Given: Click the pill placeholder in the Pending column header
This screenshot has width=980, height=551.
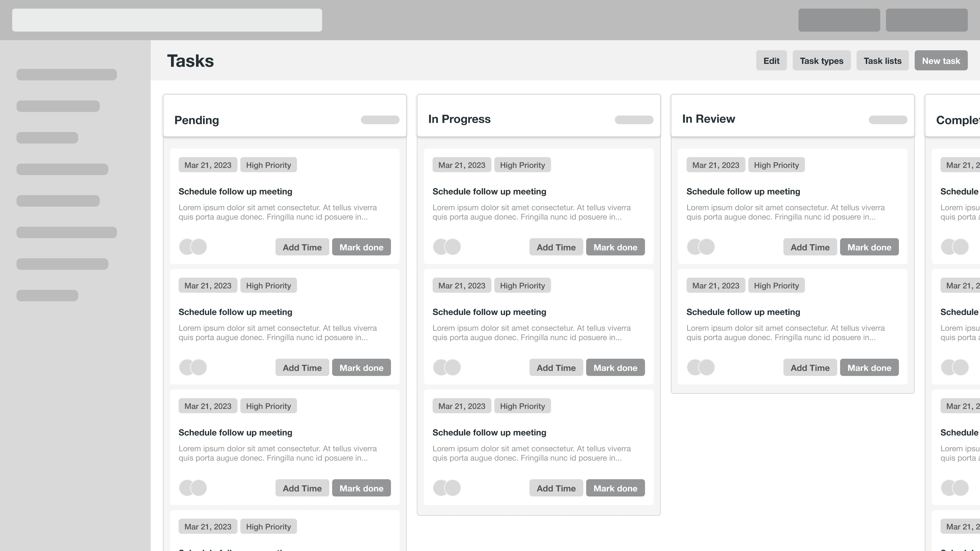Looking at the screenshot, I should coord(380,120).
